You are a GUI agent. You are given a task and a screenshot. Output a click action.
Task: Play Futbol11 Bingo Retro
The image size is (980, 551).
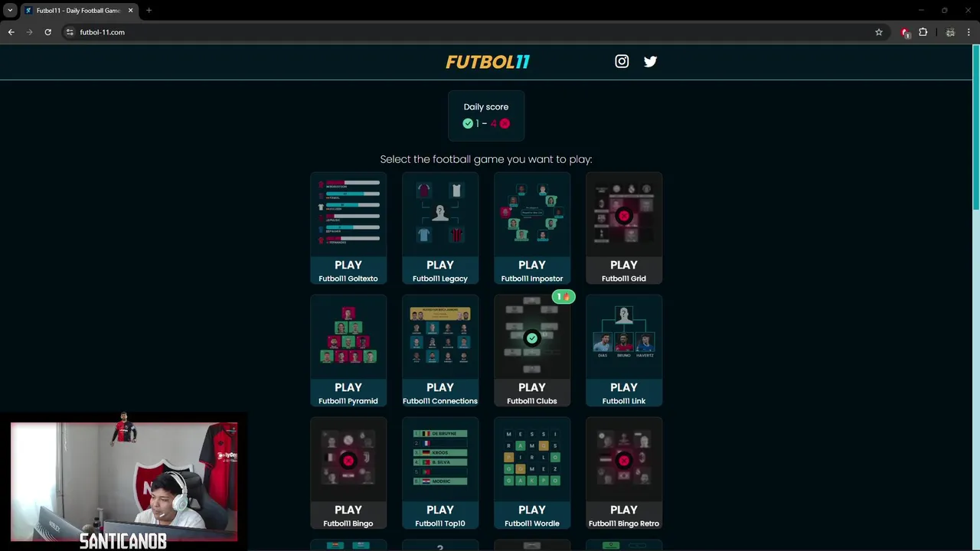[624, 515]
